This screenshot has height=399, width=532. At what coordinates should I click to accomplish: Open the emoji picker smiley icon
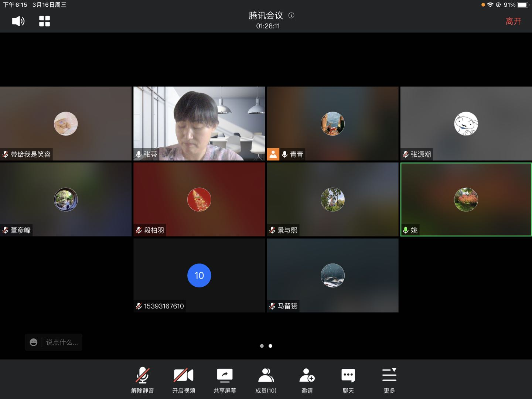pos(34,342)
